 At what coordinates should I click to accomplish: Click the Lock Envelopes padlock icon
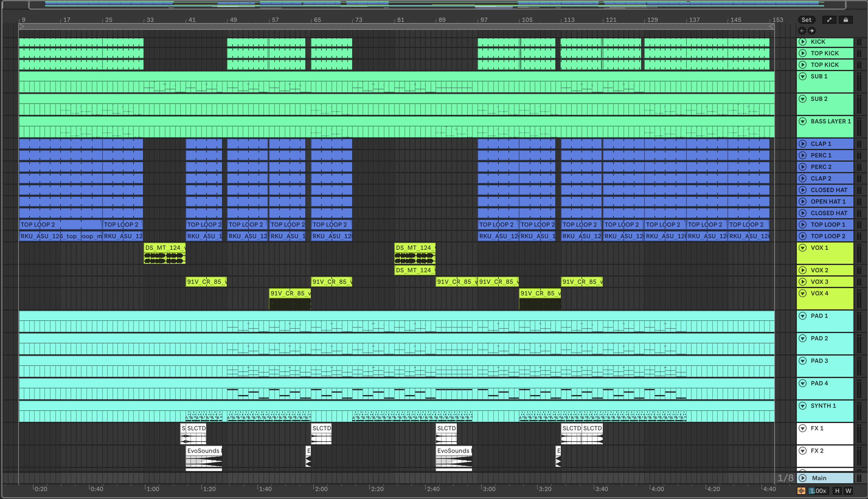pyautogui.click(x=845, y=20)
